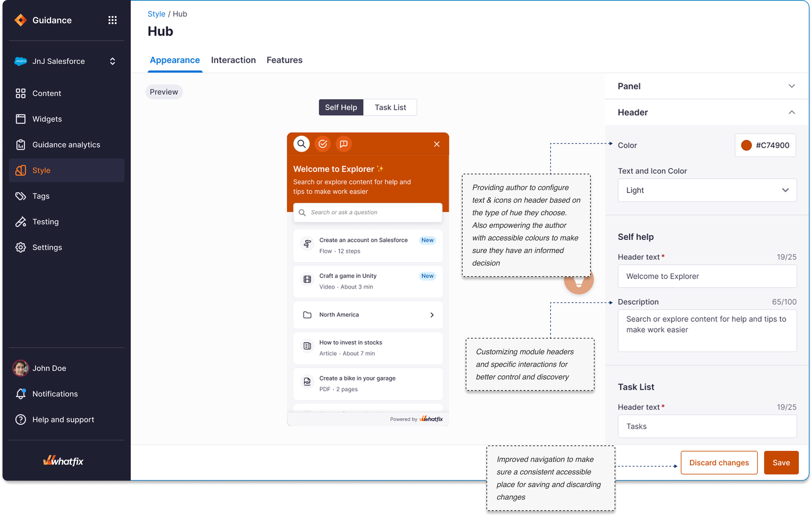Click the feedback chat icon in preview header

pos(344,144)
